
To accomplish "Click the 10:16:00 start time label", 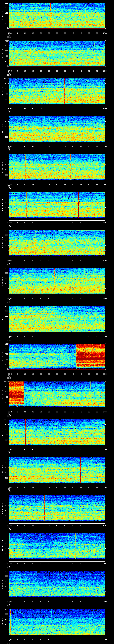I will coord(9,33).
